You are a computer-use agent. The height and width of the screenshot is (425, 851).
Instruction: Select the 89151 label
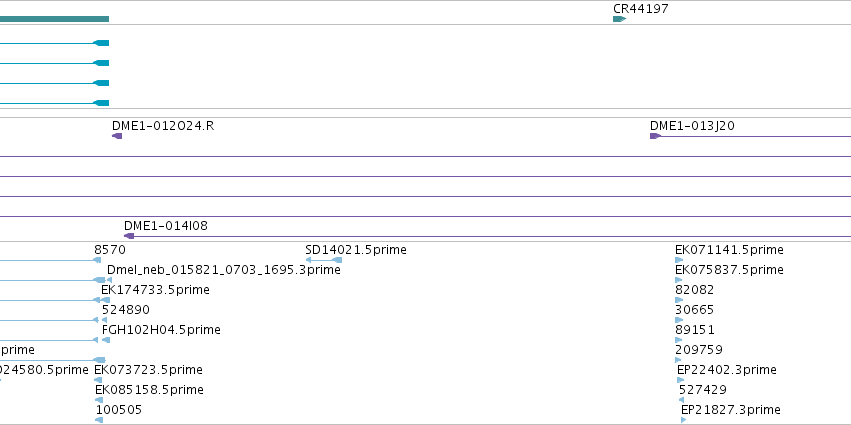(x=695, y=330)
